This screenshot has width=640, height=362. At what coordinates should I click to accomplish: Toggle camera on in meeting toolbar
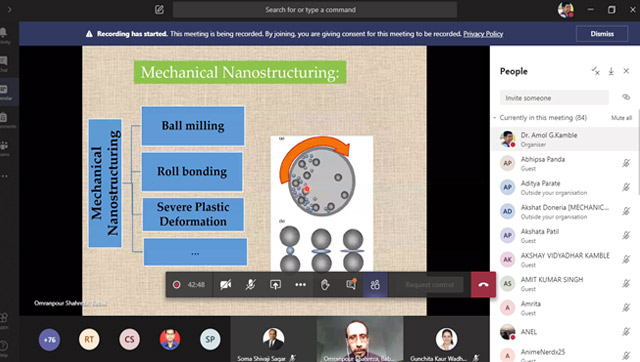coord(225,284)
